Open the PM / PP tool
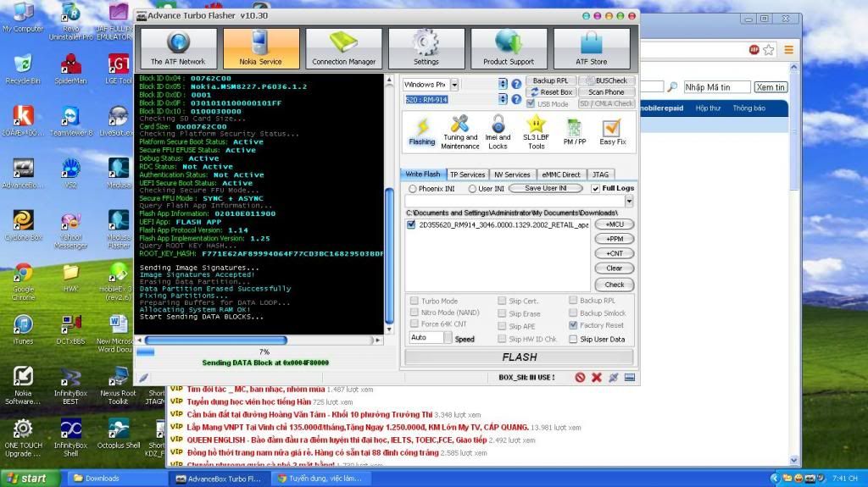This screenshot has width=868, height=487. [x=575, y=132]
